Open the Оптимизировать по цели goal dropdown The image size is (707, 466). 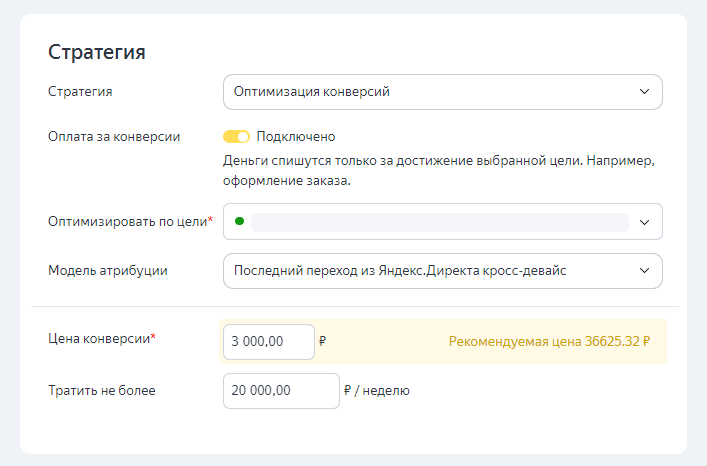click(x=440, y=221)
